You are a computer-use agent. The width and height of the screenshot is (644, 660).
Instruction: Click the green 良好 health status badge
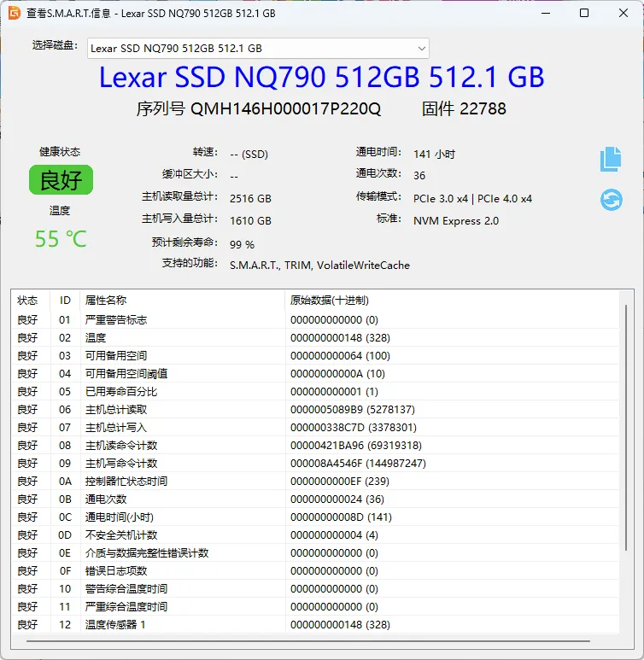pyautogui.click(x=61, y=180)
